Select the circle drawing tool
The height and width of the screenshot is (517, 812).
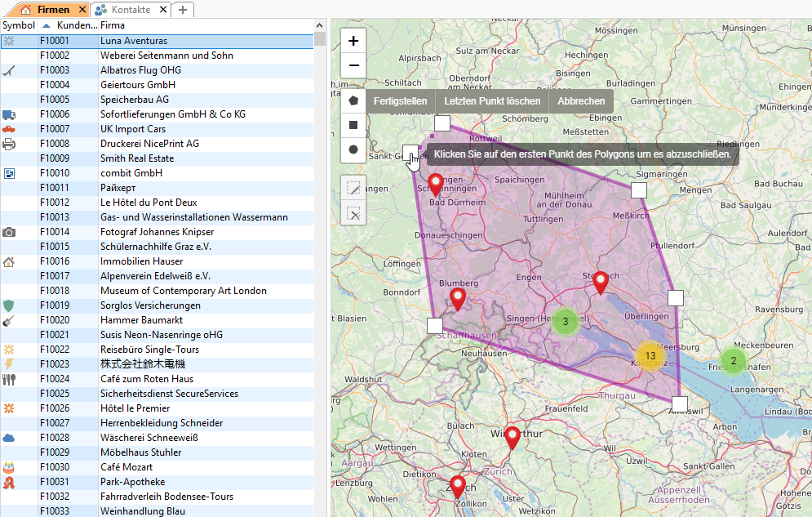click(x=353, y=150)
